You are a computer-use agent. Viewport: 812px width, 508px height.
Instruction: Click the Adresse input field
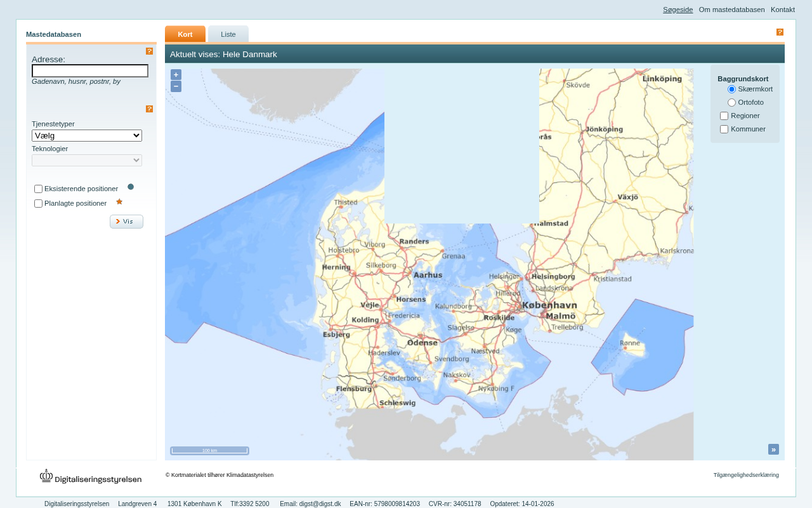point(90,71)
